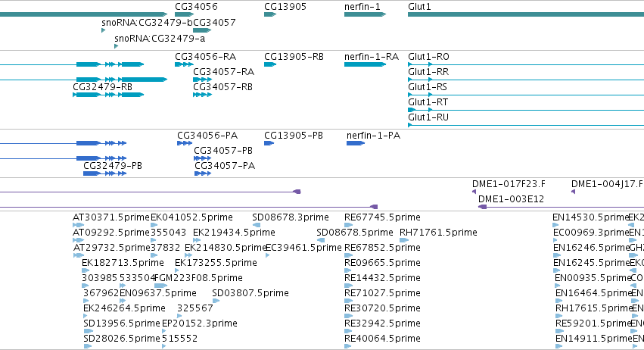Click the CG34057 gene arrow
Viewport: 644px width, 350px height.
pos(202,30)
